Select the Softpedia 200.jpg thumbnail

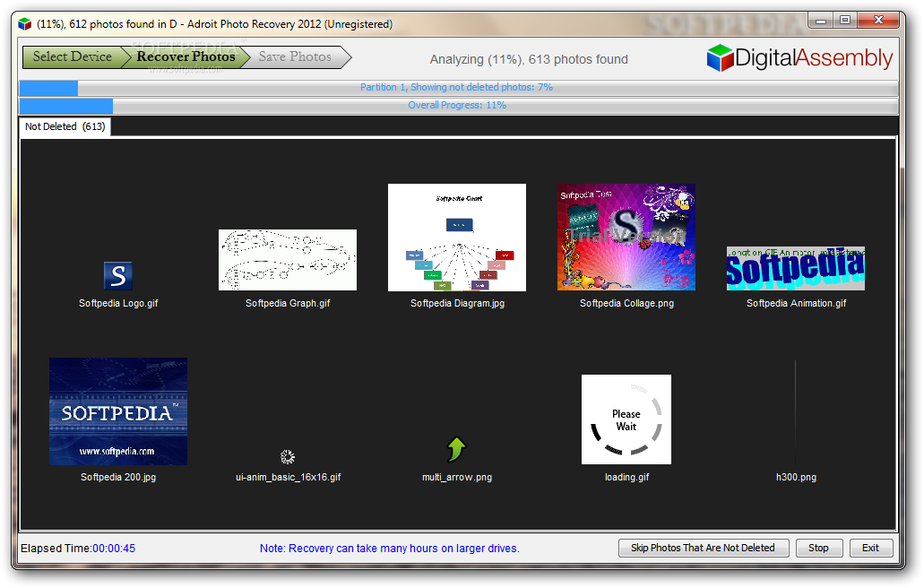(x=118, y=411)
